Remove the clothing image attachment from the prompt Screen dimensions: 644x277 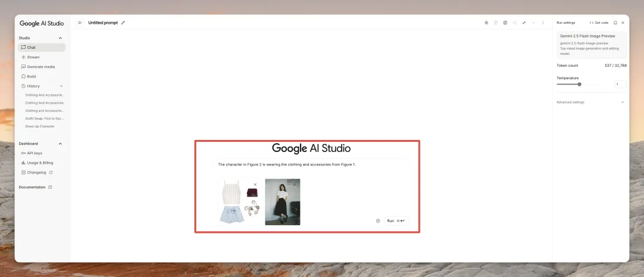tap(255, 185)
